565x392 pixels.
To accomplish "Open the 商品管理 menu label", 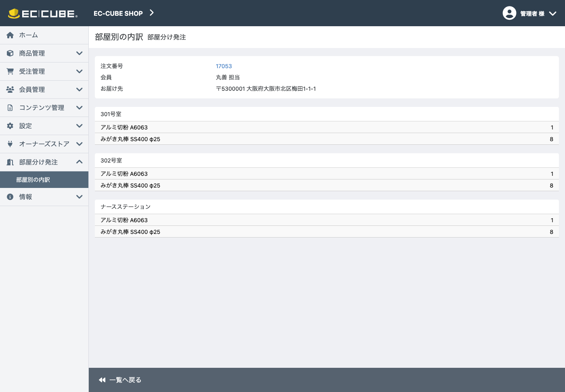I will [x=32, y=53].
